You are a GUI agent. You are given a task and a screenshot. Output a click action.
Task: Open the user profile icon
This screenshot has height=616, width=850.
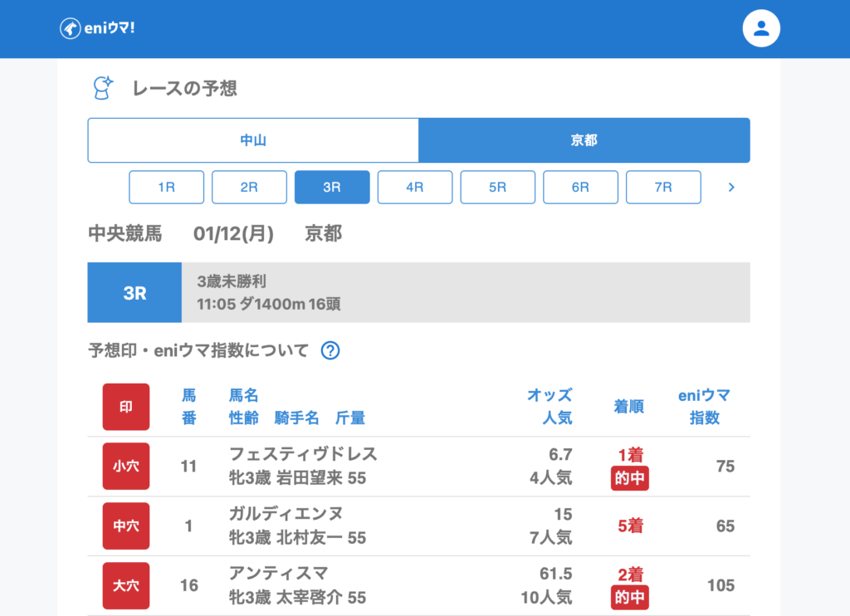coord(760,29)
